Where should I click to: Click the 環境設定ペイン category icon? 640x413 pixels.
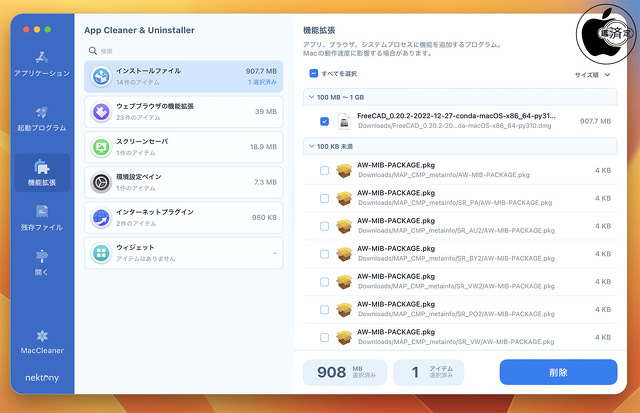(101, 182)
